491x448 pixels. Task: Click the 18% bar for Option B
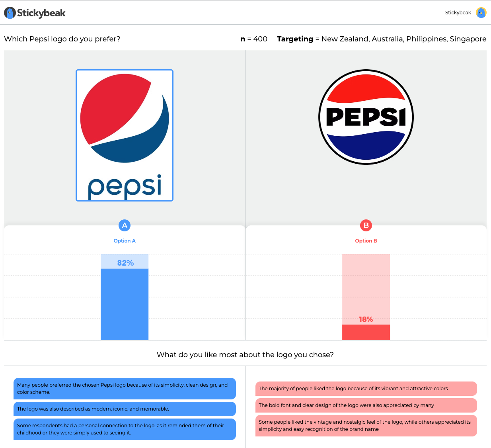366,332
